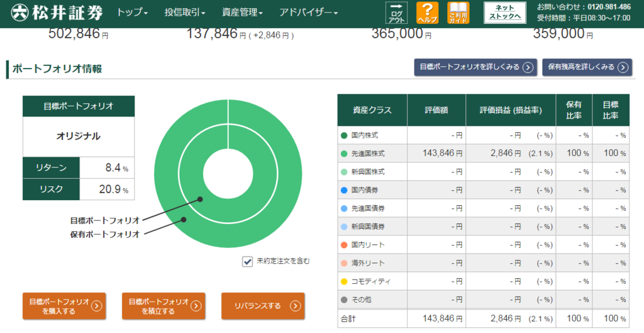Click 国内リート row label
Image resolution: width=644 pixels, height=333 pixels.
[x=368, y=245]
